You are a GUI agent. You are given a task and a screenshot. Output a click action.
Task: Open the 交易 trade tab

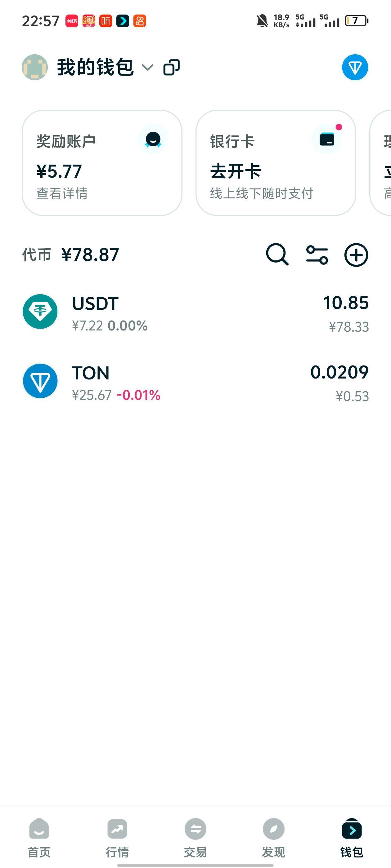[x=195, y=837]
